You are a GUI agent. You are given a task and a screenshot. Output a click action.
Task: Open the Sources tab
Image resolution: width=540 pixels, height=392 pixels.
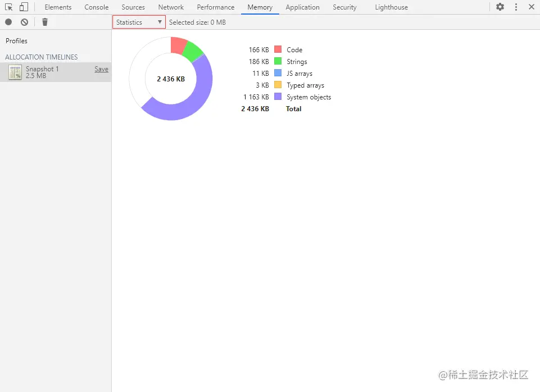click(133, 7)
